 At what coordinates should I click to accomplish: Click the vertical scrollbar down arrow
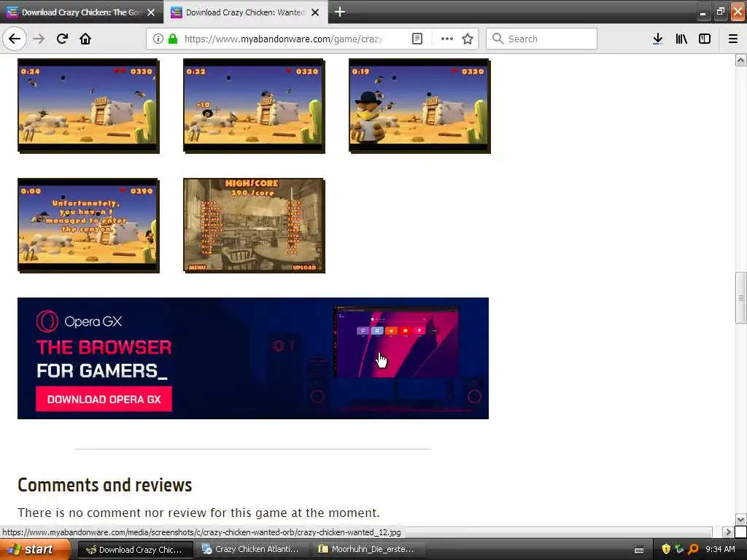coord(740,519)
